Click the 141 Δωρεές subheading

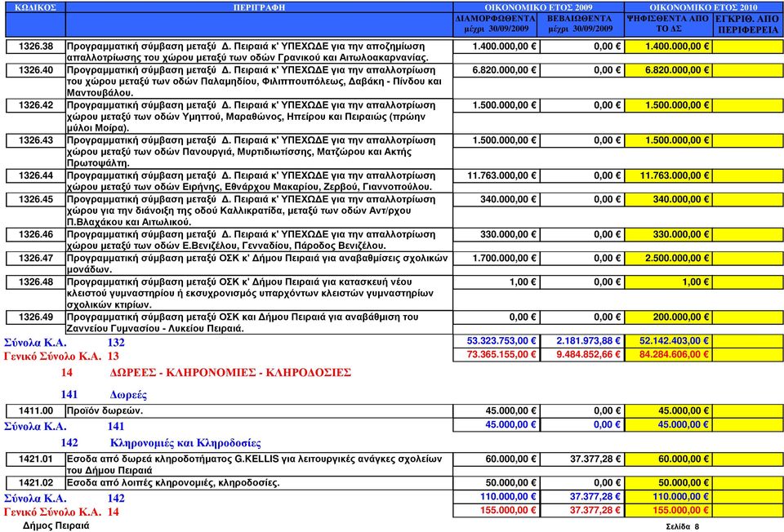104,395
